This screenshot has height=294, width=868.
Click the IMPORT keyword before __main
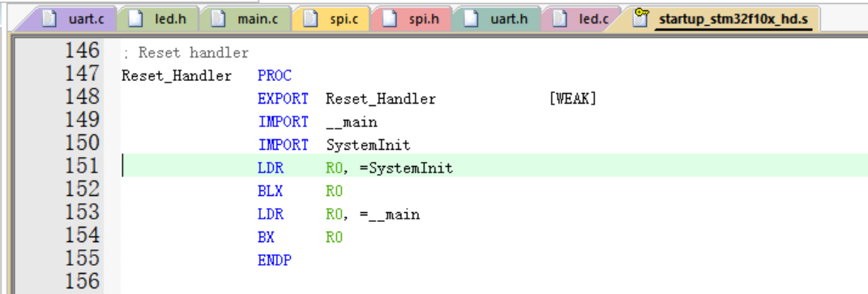(283, 121)
